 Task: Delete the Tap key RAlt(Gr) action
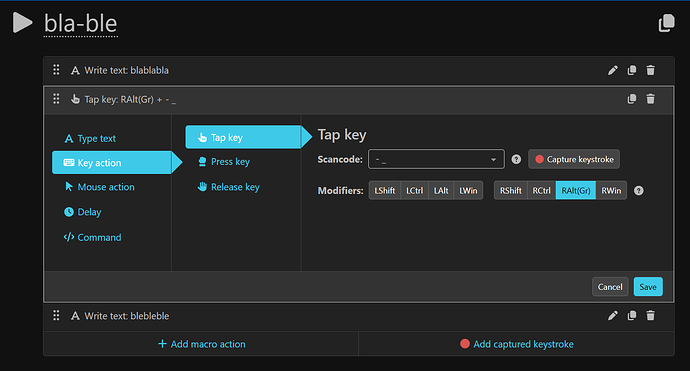coord(650,99)
